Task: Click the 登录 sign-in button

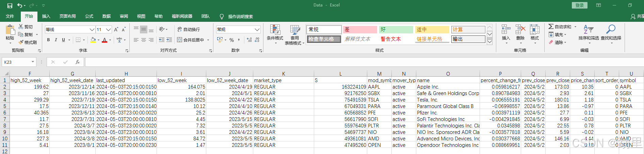Action: [580, 5]
